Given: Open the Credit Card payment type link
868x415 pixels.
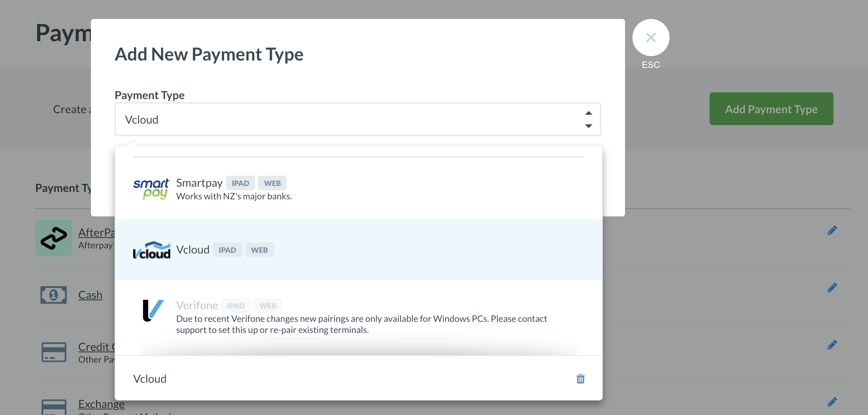Looking at the screenshot, I should (x=96, y=347).
